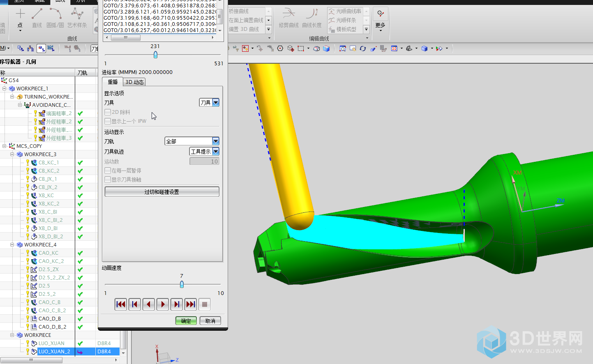
Task: Switch to the 3D 动态 tab
Action: point(134,82)
